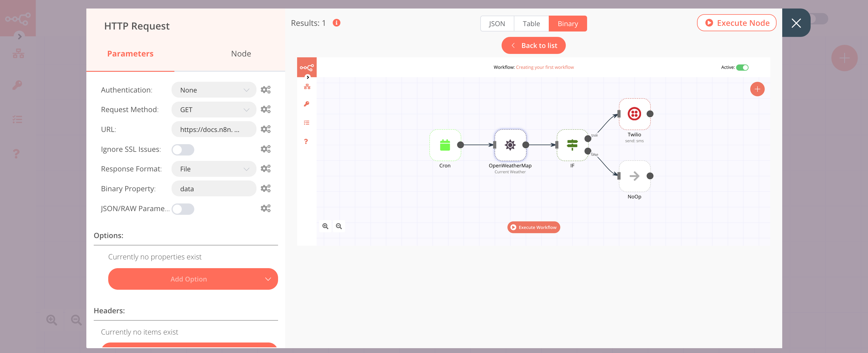Select the Table results view
This screenshot has height=353, width=868.
531,24
